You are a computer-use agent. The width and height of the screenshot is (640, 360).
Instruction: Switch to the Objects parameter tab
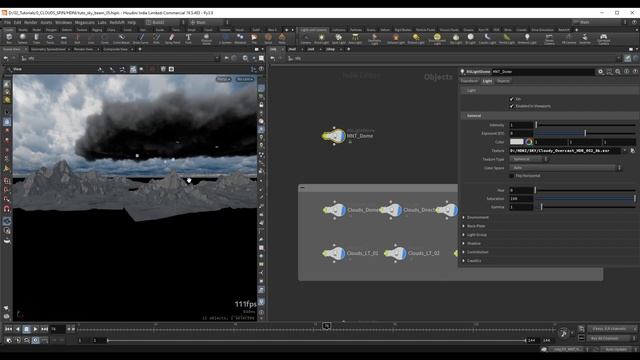tap(503, 81)
